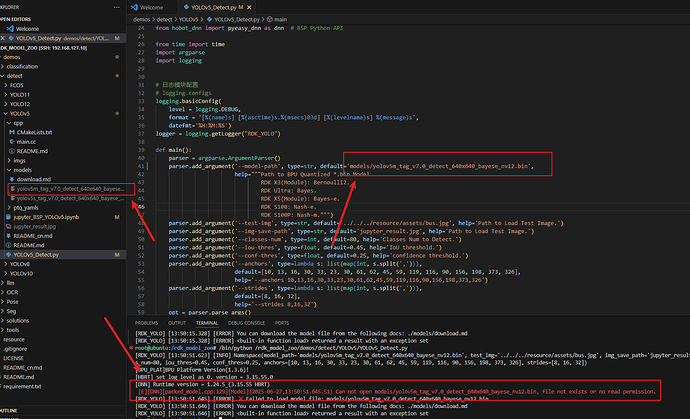Expand the classification folder

click(22, 66)
